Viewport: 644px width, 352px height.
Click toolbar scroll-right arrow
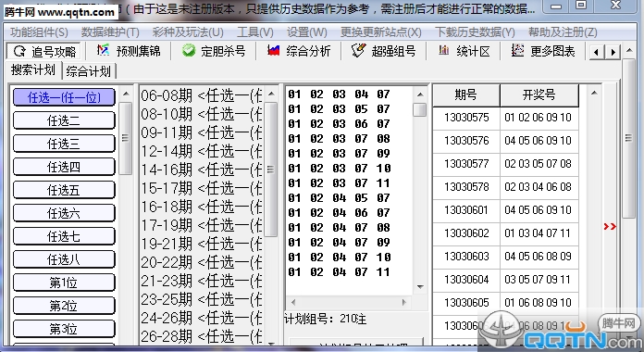(x=613, y=52)
